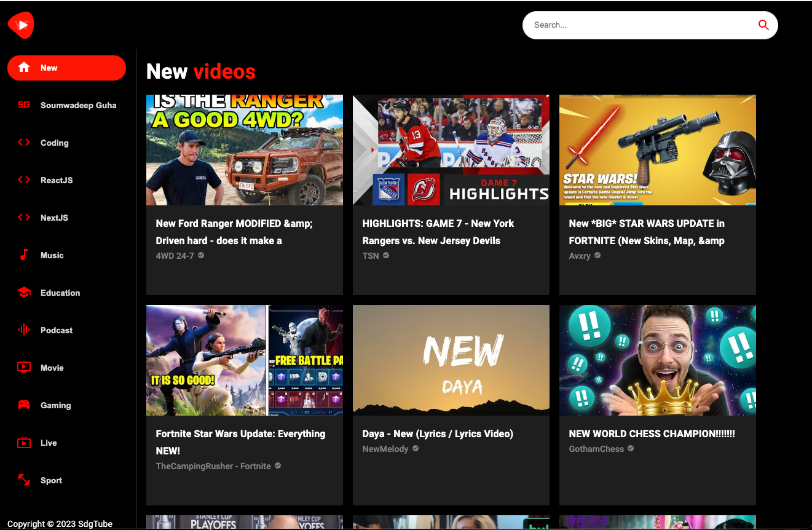This screenshot has height=530, width=812.
Task: Select the NextJS category
Action: pyautogui.click(x=66, y=218)
